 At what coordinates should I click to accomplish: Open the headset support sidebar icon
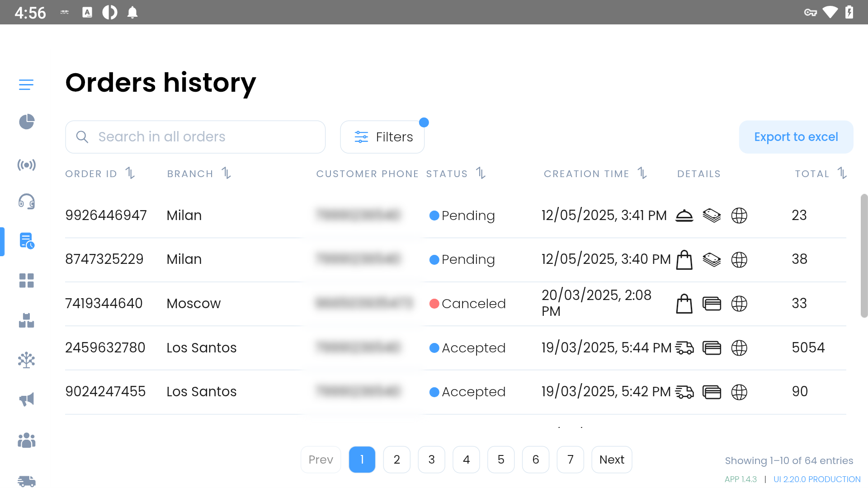tap(27, 202)
